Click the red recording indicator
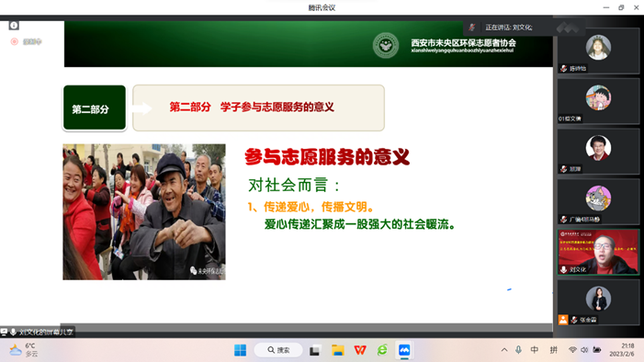 [x=15, y=41]
